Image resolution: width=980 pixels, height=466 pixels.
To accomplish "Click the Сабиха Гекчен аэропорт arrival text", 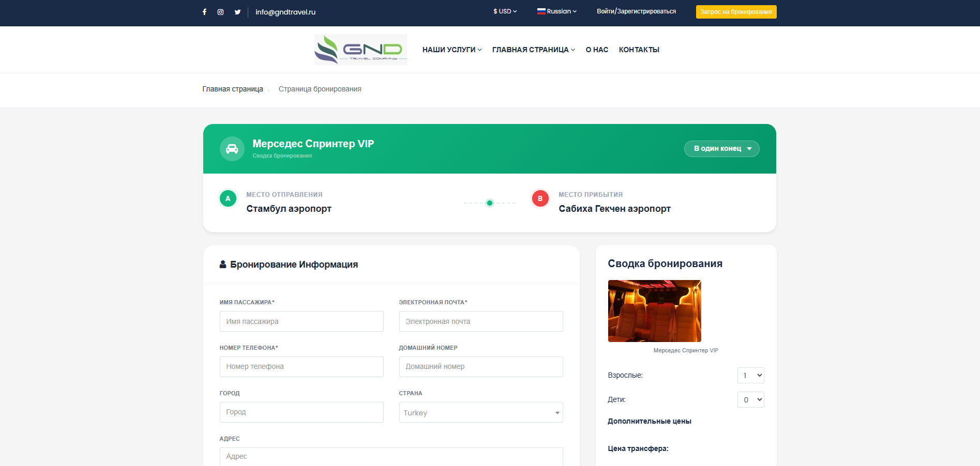I will 615,209.
